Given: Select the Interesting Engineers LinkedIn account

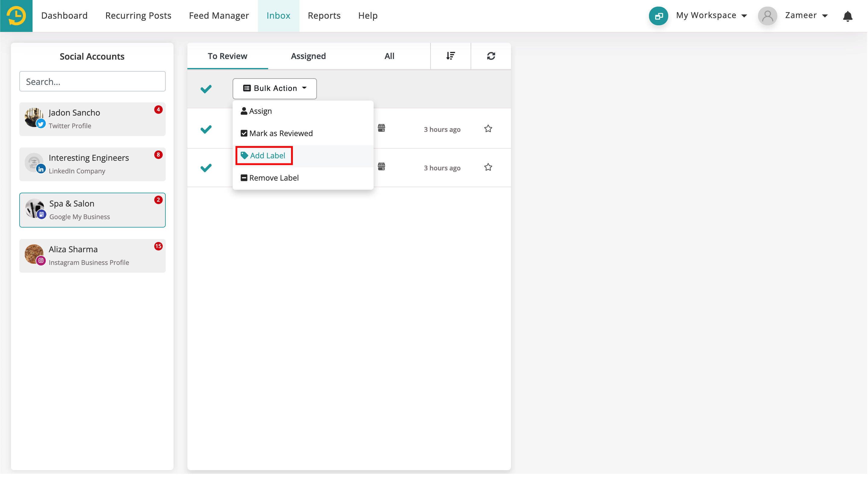Looking at the screenshot, I should pyautogui.click(x=92, y=164).
